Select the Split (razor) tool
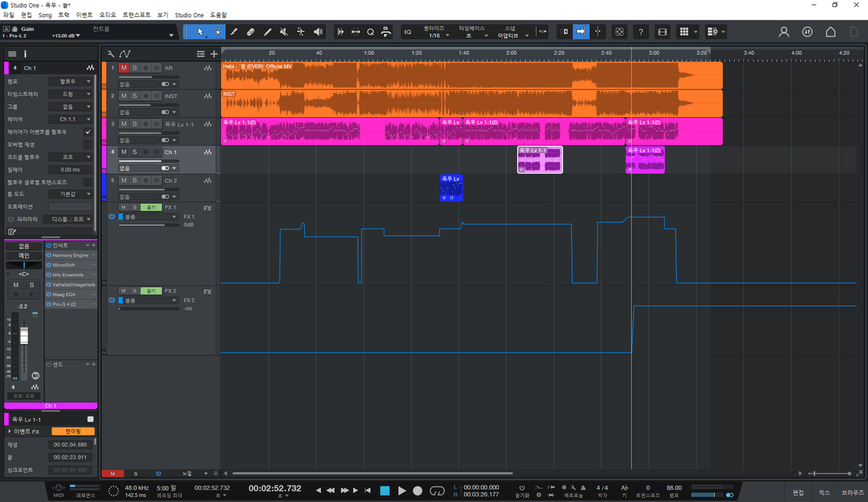868x502 pixels. pos(234,32)
